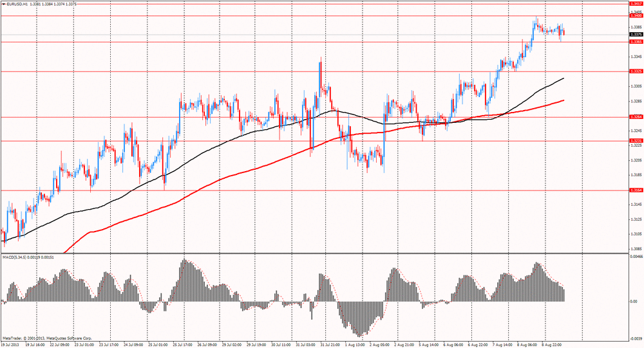Select the 1.3417 red price label
644x348 pixels.
[636, 3]
